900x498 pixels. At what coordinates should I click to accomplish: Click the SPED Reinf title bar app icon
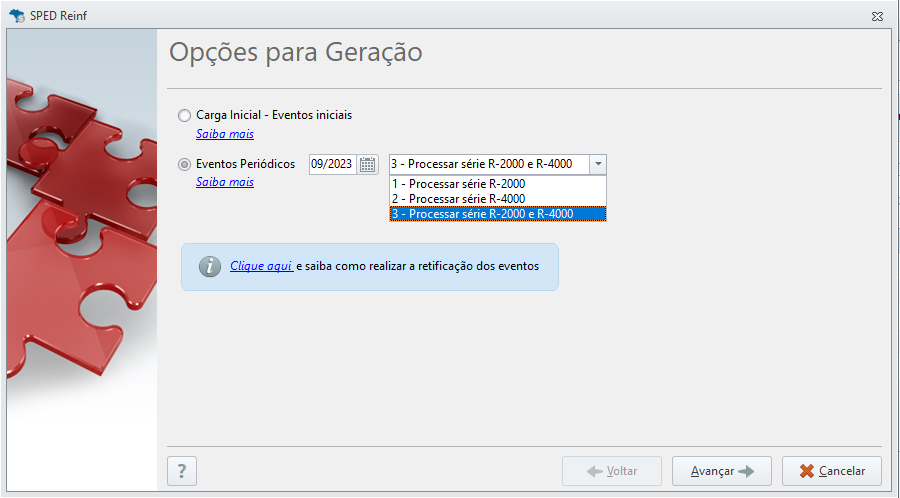(17, 15)
